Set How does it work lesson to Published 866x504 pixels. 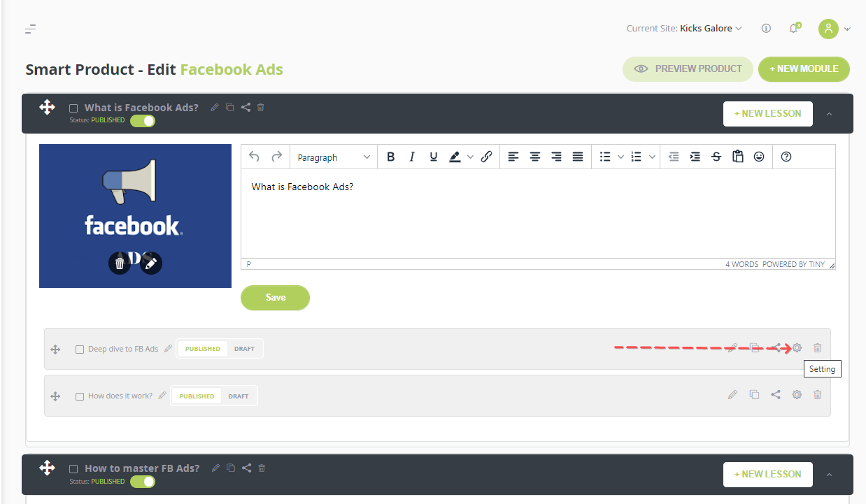coord(197,396)
